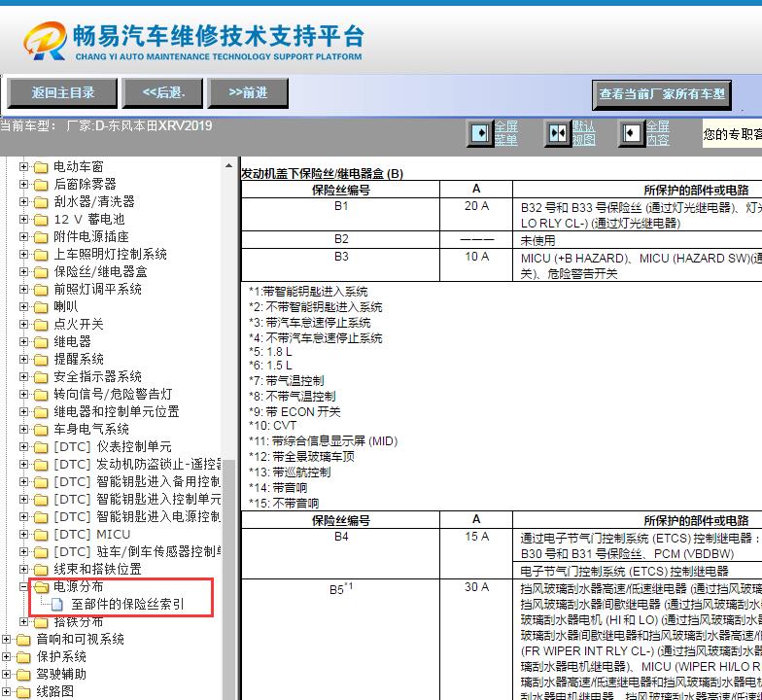Click the 点火开关 folder icon
The image size is (762, 700).
click(x=41, y=325)
